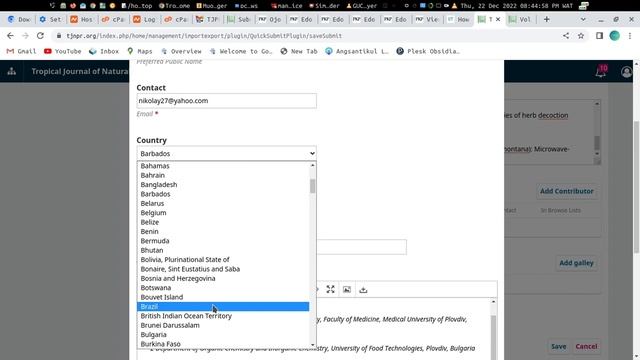This screenshot has height=360, width=640.
Task: Open the Inbox bookmark
Action: click(x=104, y=51)
